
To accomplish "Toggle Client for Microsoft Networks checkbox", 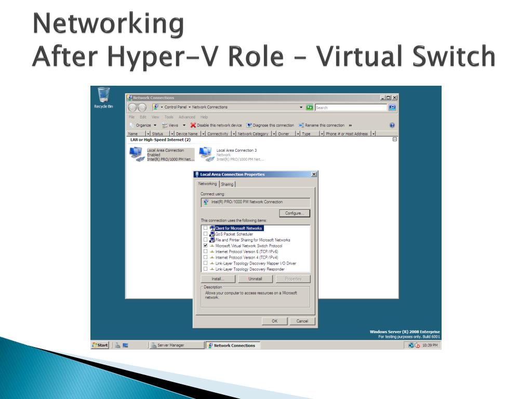I will [x=205, y=228].
